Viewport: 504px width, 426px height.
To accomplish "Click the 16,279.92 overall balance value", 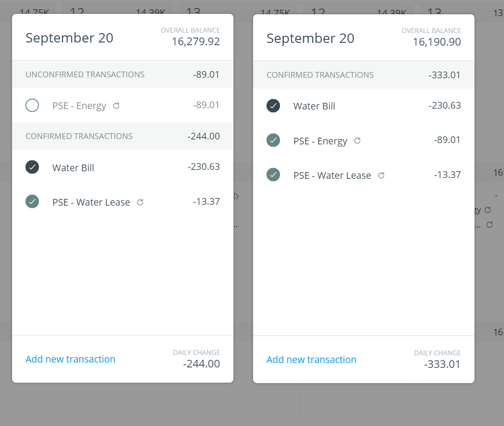I will pyautogui.click(x=196, y=42).
